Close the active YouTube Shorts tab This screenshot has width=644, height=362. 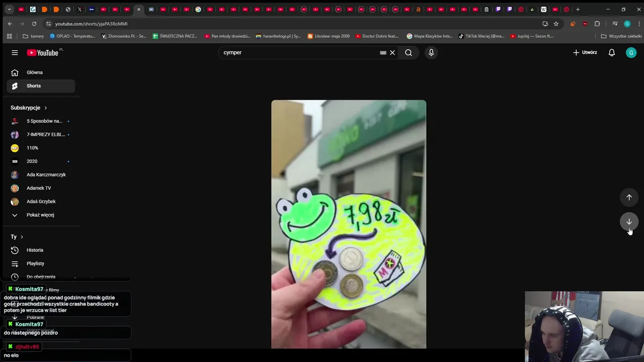pyautogui.click(x=139, y=9)
